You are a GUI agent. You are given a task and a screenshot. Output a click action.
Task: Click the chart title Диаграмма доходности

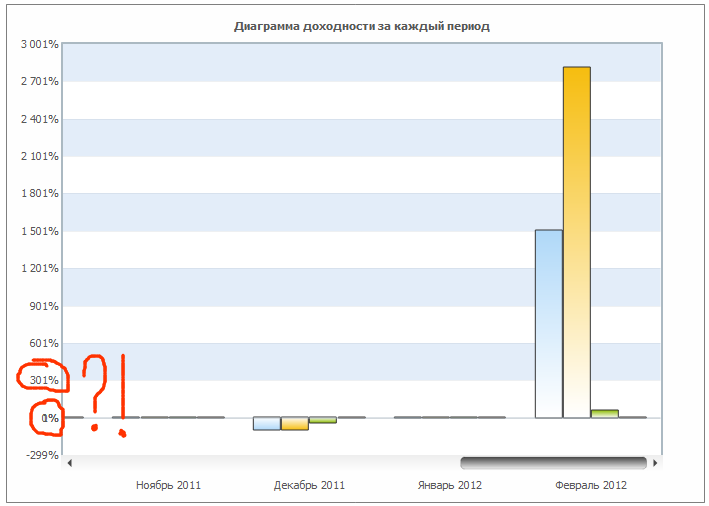pos(361,26)
